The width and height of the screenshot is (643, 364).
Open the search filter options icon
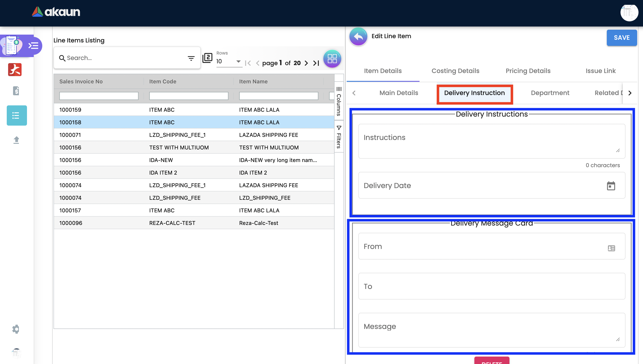[191, 58]
